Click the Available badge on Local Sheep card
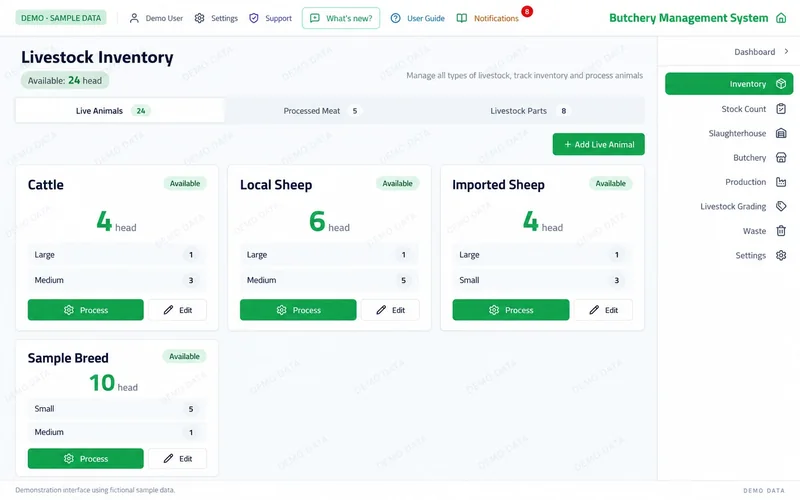Viewport: 800px width, 500px height. (x=397, y=183)
